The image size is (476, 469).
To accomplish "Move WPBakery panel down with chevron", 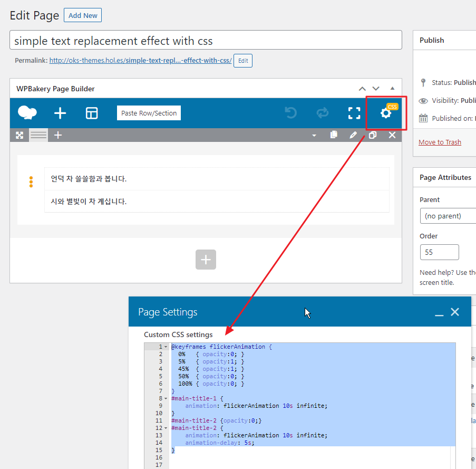I will pyautogui.click(x=376, y=89).
